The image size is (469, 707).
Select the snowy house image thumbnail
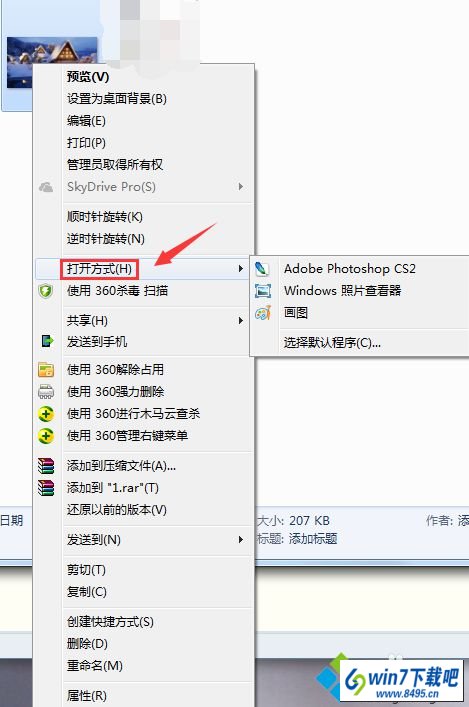[x=52, y=62]
